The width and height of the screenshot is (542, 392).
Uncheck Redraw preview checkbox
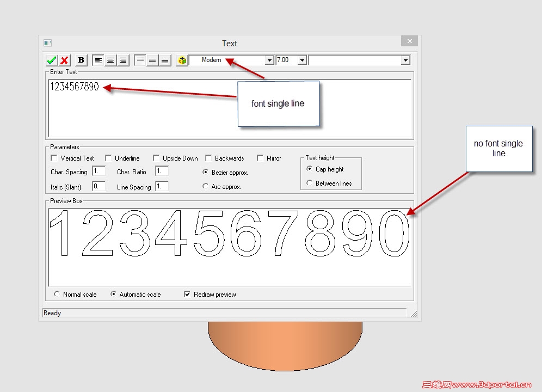[x=187, y=294]
